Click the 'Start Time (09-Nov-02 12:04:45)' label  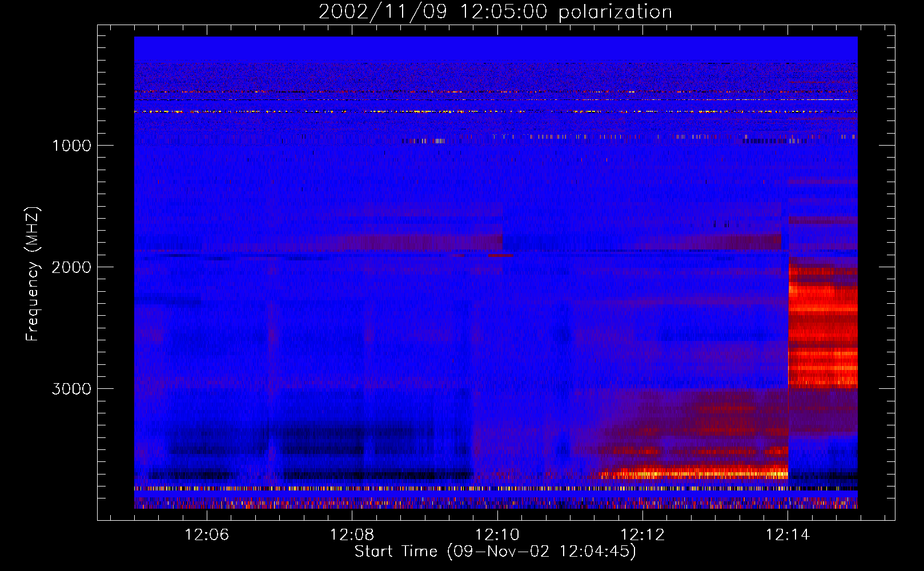click(495, 552)
